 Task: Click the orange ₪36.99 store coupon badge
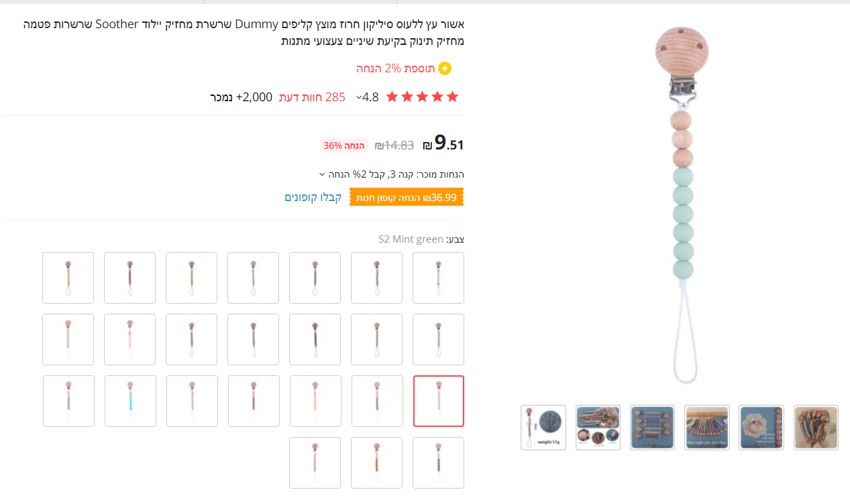[407, 197]
